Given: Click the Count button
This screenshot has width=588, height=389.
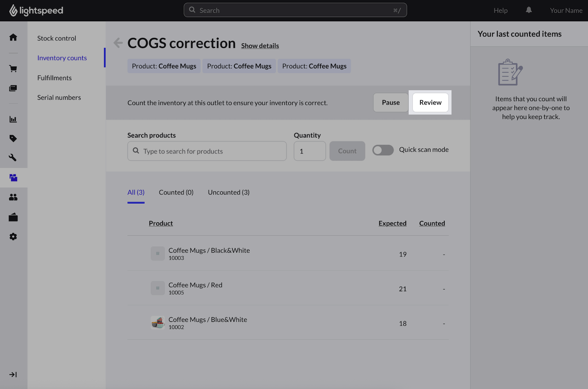Looking at the screenshot, I should coord(347,151).
